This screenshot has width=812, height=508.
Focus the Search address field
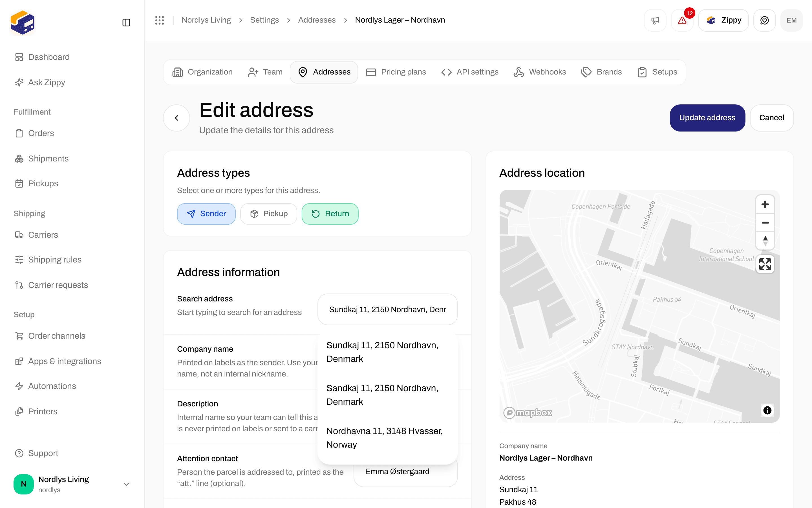click(387, 309)
